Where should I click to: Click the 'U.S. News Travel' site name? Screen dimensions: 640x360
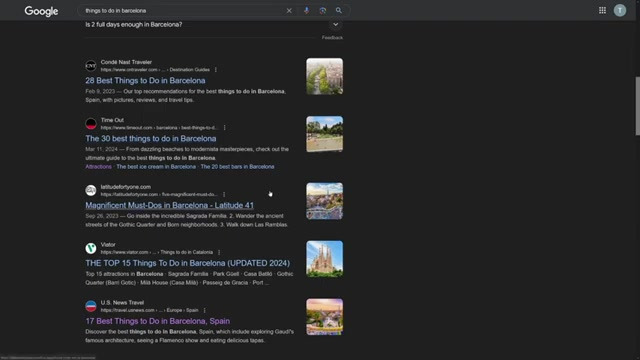[x=122, y=302]
